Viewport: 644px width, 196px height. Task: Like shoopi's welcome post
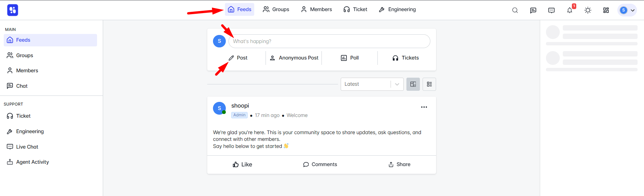[242, 164]
